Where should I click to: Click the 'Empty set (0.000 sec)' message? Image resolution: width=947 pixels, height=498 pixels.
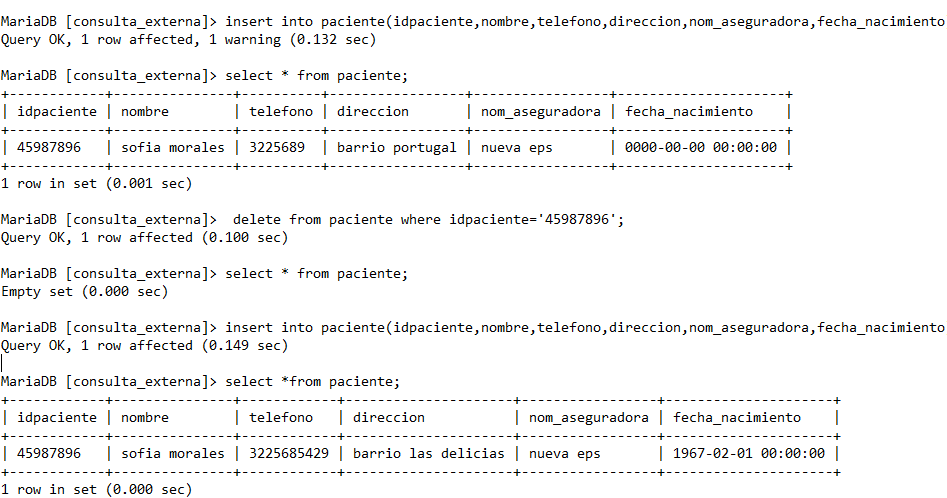(84, 292)
